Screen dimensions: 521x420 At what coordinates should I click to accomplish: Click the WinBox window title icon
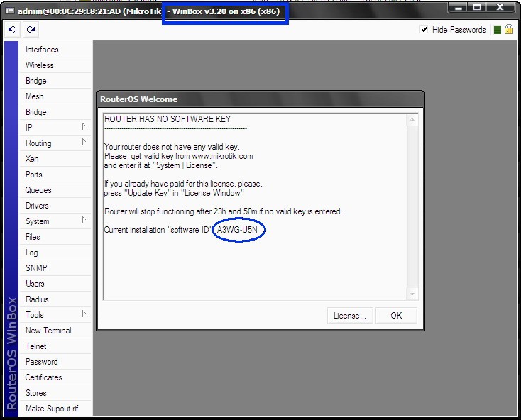tap(10, 11)
